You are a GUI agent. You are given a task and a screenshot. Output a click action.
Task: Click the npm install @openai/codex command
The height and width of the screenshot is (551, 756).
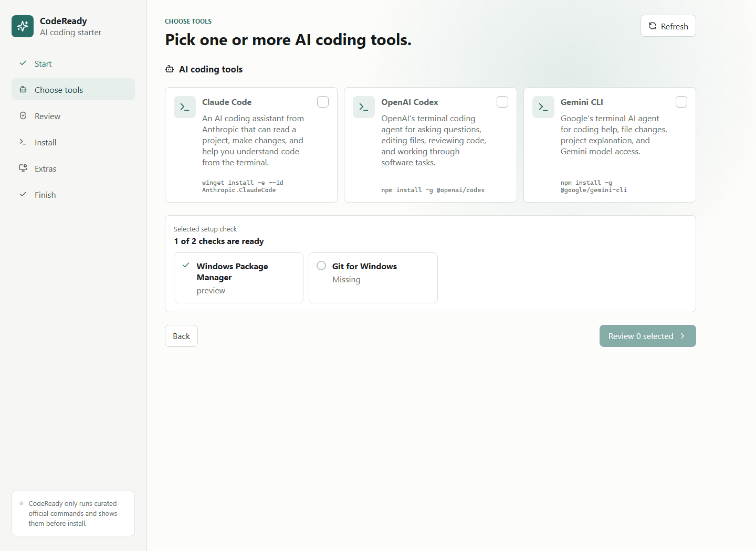(x=433, y=190)
